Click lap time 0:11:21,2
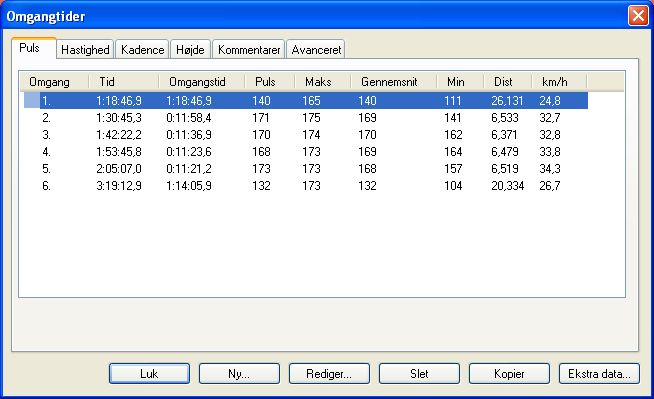 point(189,169)
